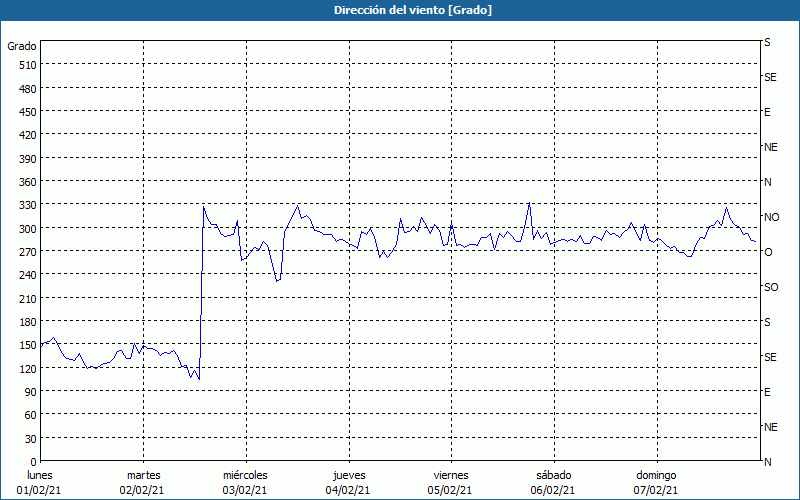Screen dimensions: 800x500
Task: Pick the 60 tick label on the degree axis
Action: [x=31, y=415]
